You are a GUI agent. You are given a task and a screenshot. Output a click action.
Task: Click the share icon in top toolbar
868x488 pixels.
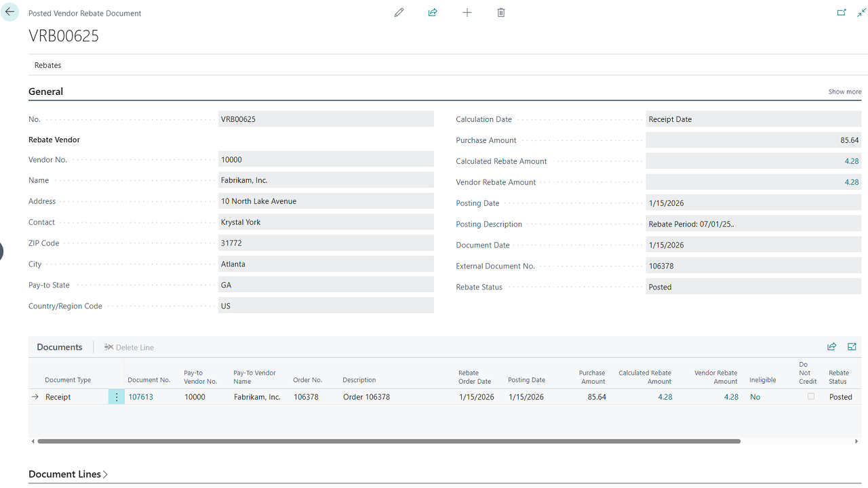[x=433, y=13]
